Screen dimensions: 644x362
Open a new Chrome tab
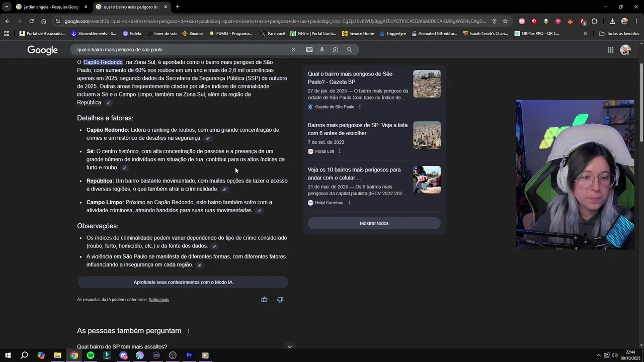[x=178, y=7]
